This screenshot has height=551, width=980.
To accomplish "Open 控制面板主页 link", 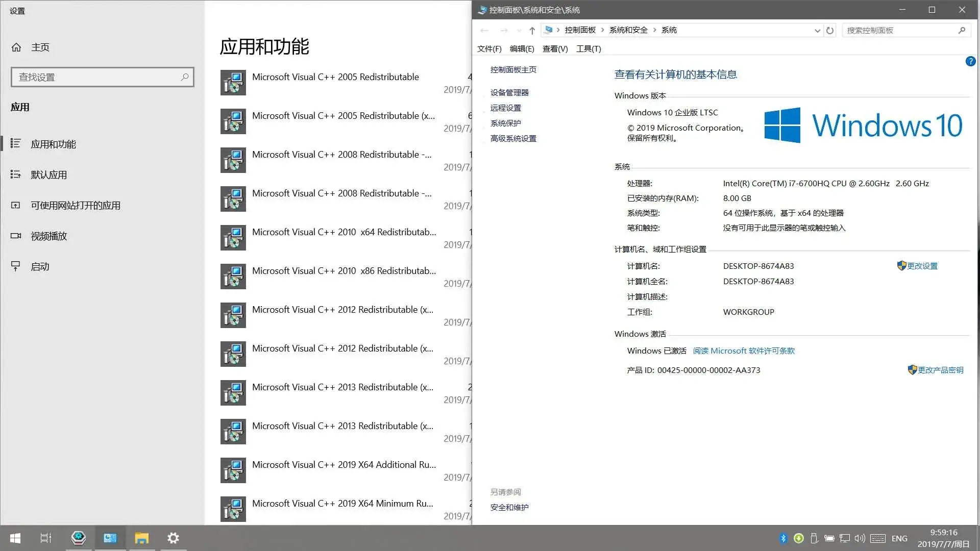I will [513, 70].
